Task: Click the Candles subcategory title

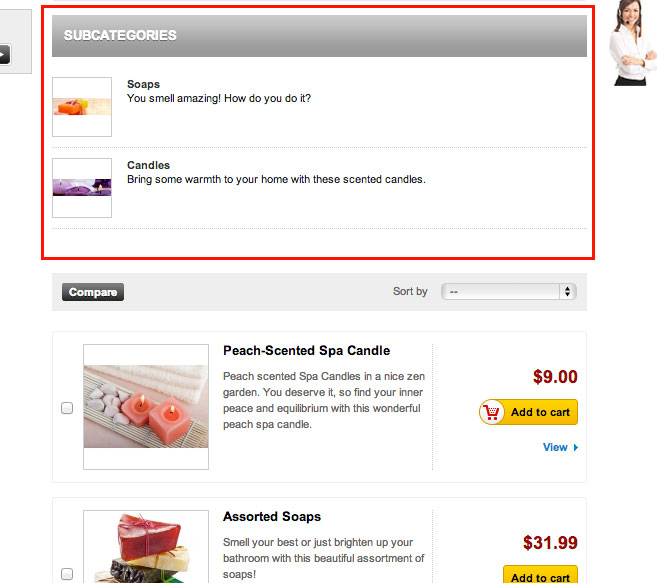Action: coord(148,165)
